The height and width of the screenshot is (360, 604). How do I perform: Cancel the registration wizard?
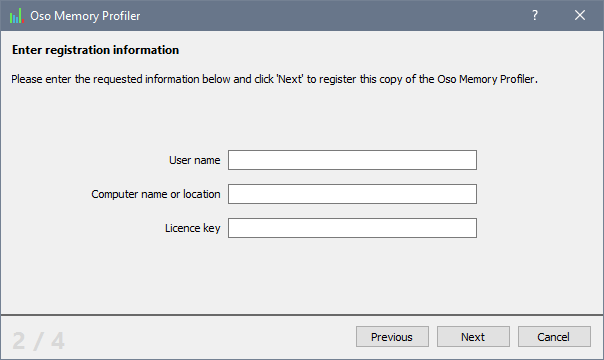(x=554, y=337)
